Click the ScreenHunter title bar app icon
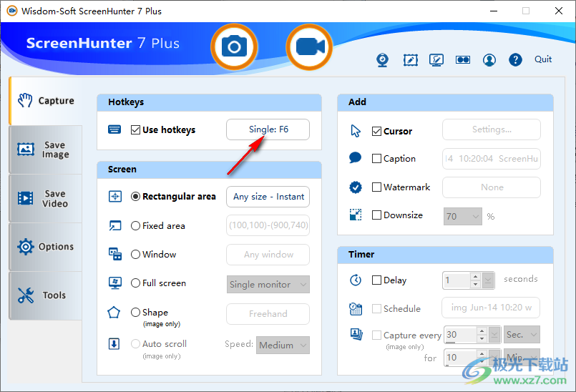 (x=12, y=11)
